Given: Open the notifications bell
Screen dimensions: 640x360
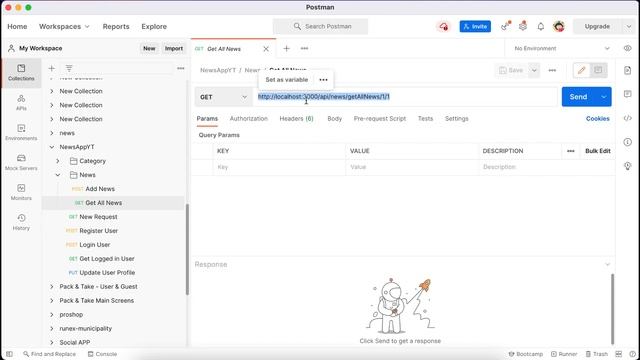Looking at the screenshot, I should click(x=541, y=27).
